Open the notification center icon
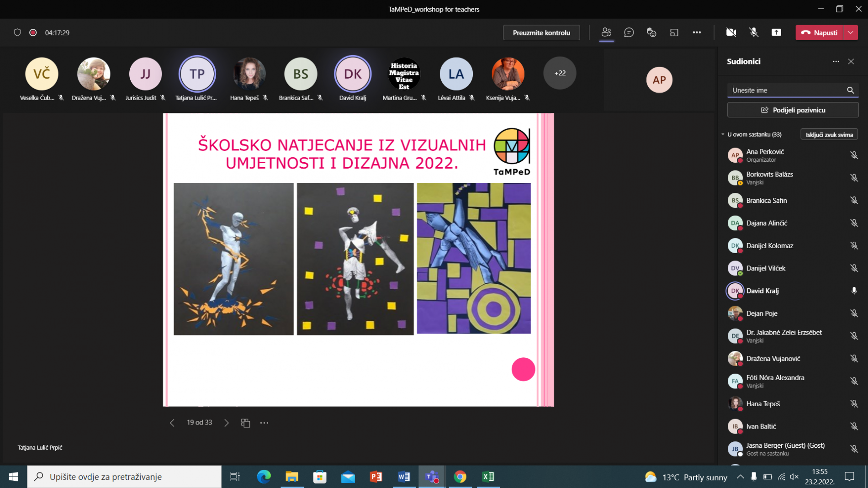Image resolution: width=868 pixels, height=488 pixels. point(850,477)
